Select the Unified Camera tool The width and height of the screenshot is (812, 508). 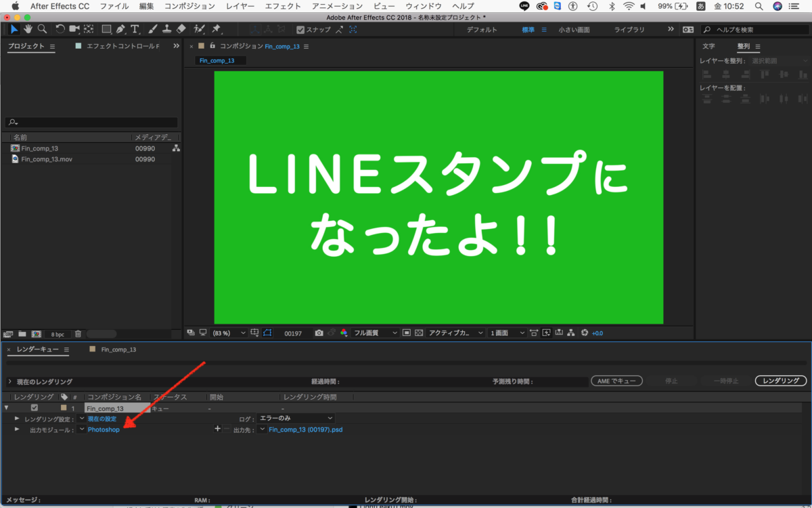click(74, 29)
